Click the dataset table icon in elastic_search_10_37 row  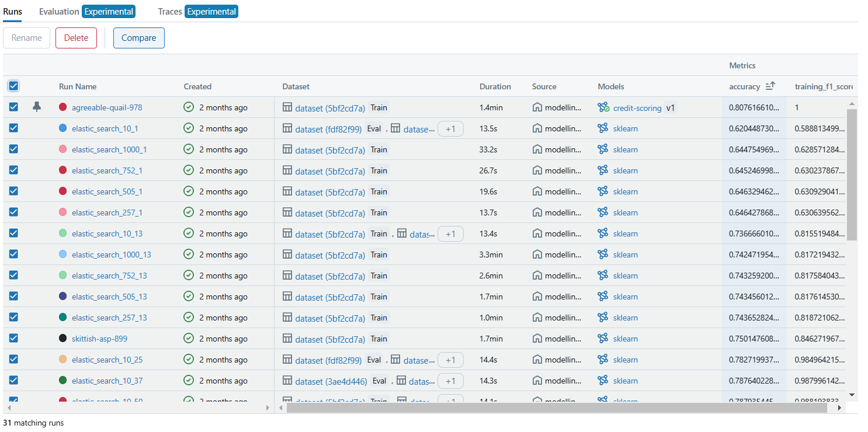pos(287,381)
